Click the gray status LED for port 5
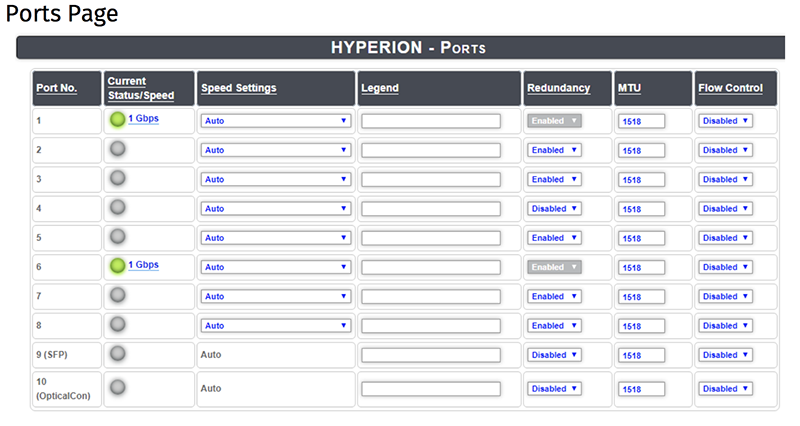The image size is (800, 426). (117, 236)
